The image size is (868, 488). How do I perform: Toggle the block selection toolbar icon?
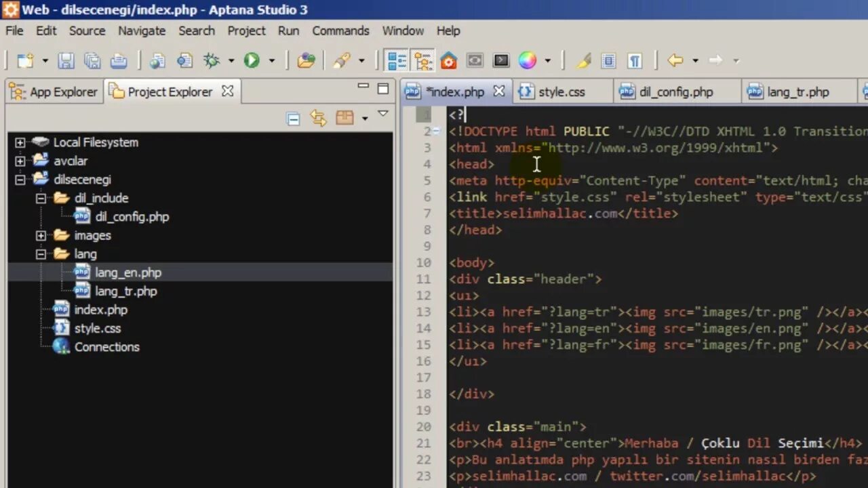click(608, 60)
